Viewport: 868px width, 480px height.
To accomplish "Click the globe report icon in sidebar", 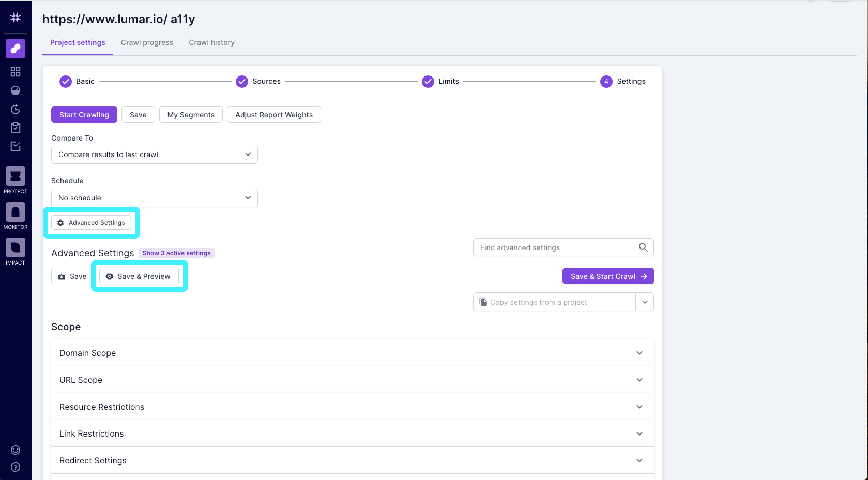I will 15,90.
